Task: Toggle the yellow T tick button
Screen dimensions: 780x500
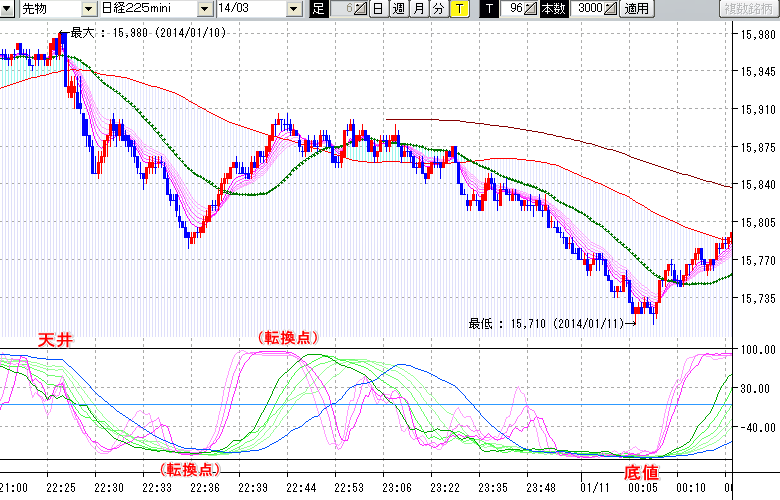Action: click(458, 9)
